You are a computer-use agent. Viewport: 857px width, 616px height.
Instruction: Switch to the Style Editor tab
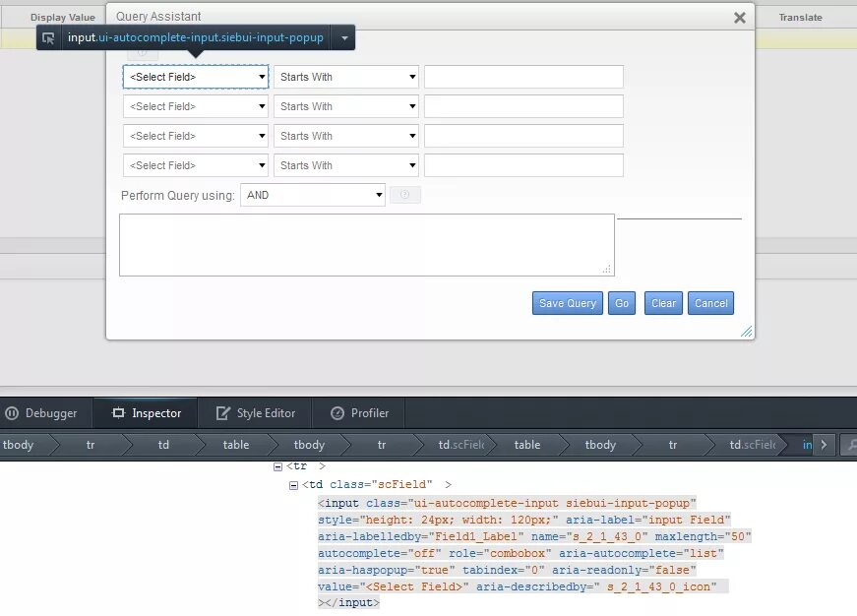click(255, 413)
